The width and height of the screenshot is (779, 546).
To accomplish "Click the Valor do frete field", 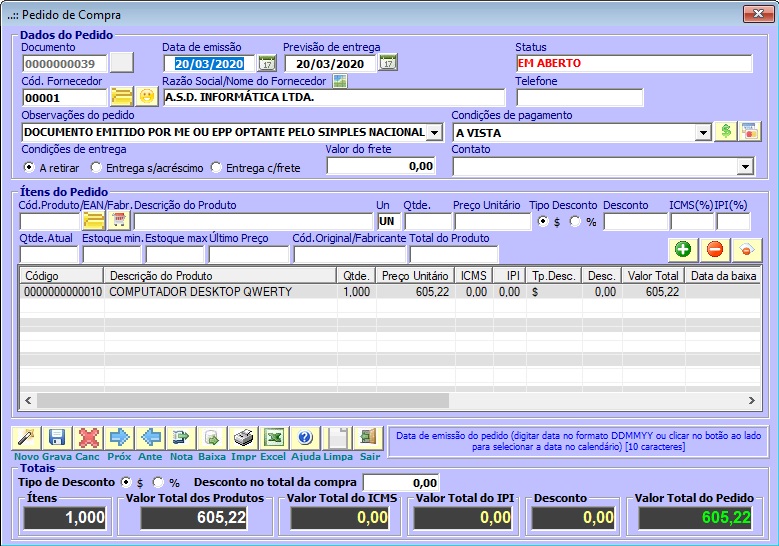I will tap(381, 166).
